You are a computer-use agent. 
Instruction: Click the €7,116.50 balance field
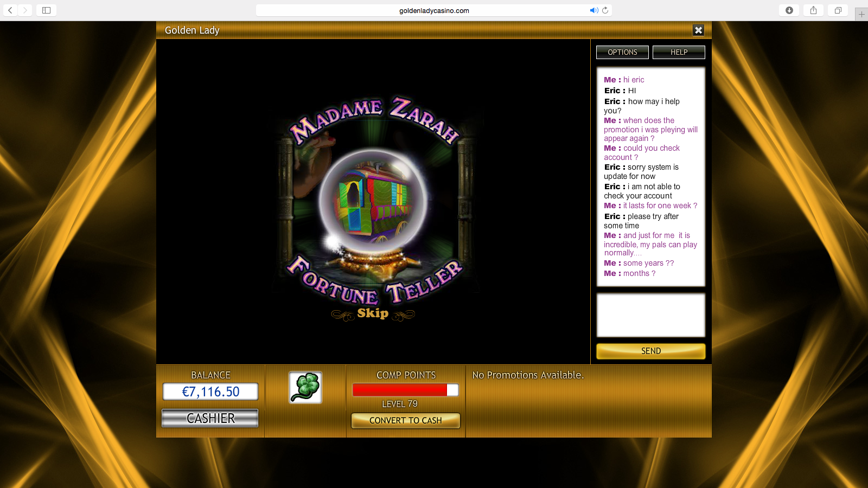coord(210,391)
